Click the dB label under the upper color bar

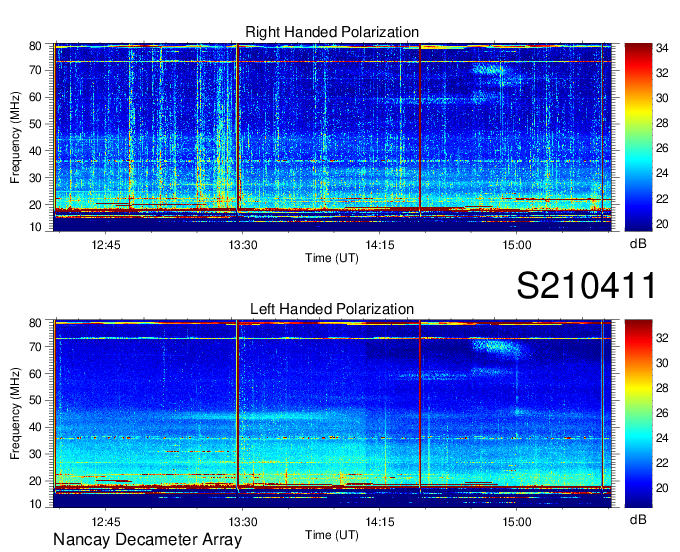pyautogui.click(x=638, y=244)
